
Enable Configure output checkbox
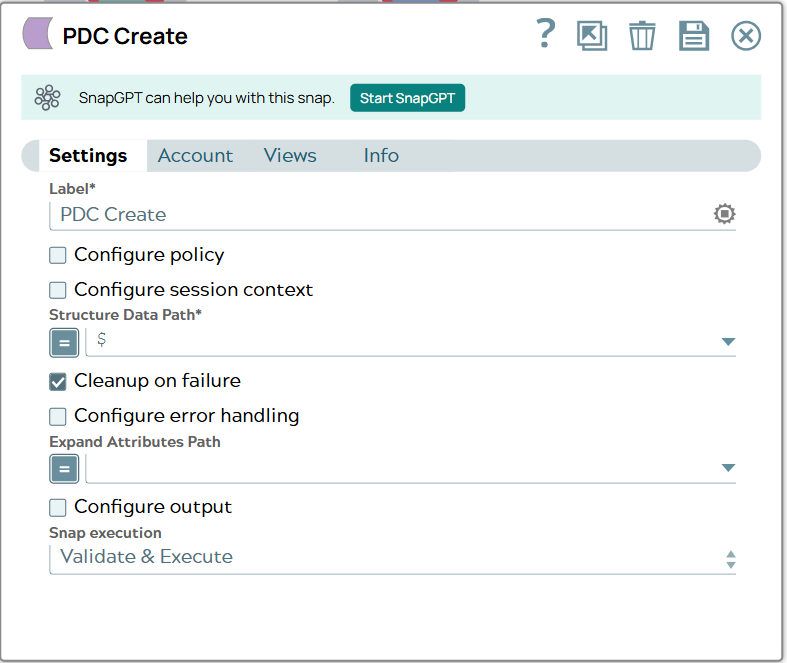[58, 507]
